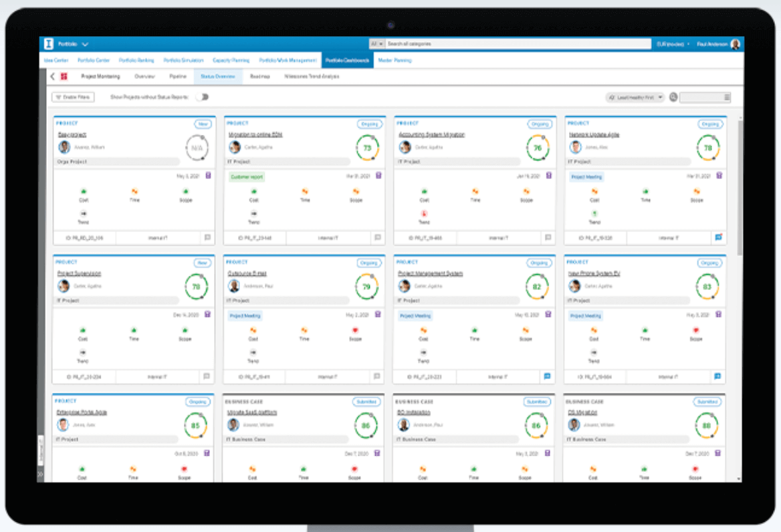781x532 pixels.
Task: Click the Scope health icon on New Phone System EU
Action: pos(695,329)
